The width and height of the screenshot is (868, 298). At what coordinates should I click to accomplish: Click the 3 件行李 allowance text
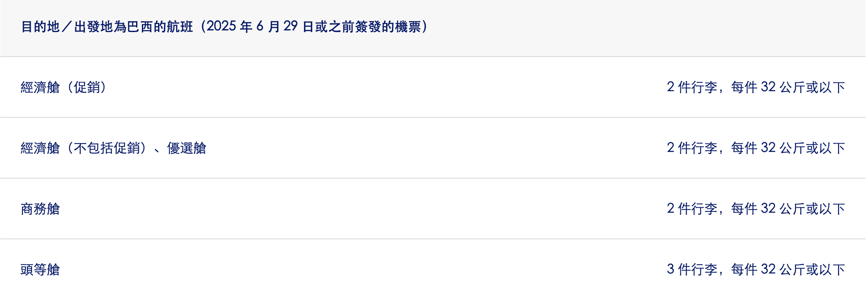pos(692,270)
